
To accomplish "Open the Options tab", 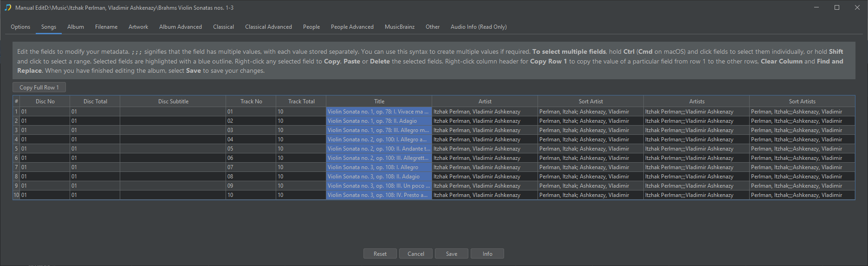I will tap(20, 27).
